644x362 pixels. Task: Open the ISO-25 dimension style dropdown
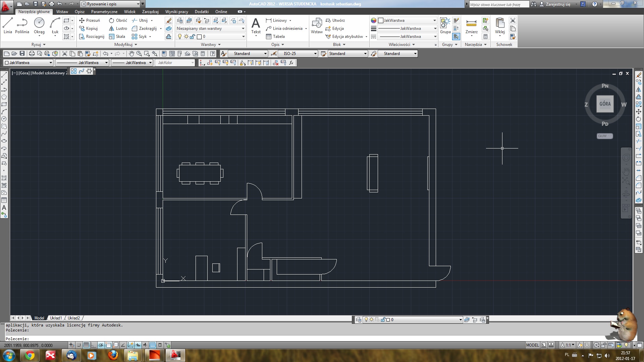[314, 54]
